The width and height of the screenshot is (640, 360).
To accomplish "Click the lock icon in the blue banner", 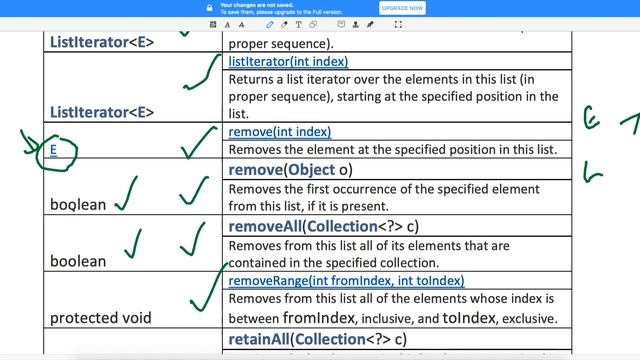I will click(x=209, y=8).
